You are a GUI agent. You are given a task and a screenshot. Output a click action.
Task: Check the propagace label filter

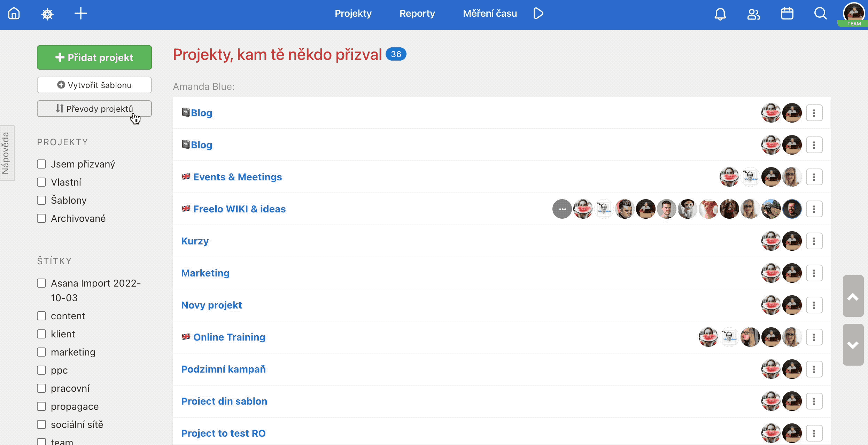point(41,406)
